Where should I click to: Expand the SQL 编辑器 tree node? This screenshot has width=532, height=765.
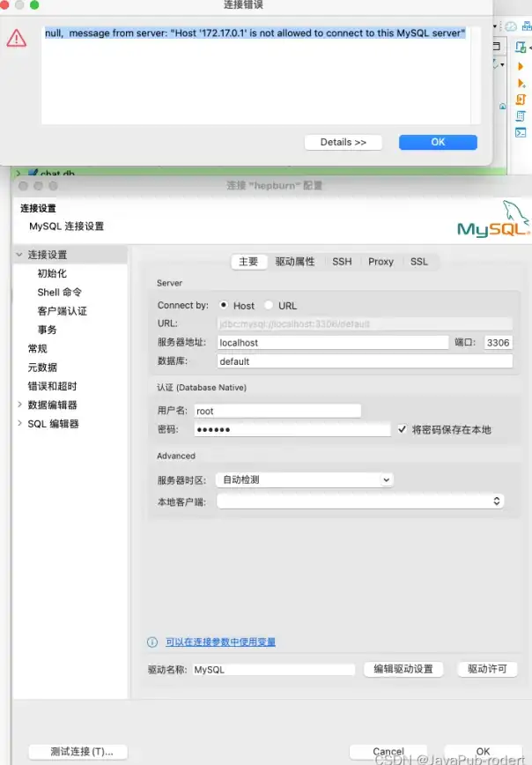(x=19, y=423)
